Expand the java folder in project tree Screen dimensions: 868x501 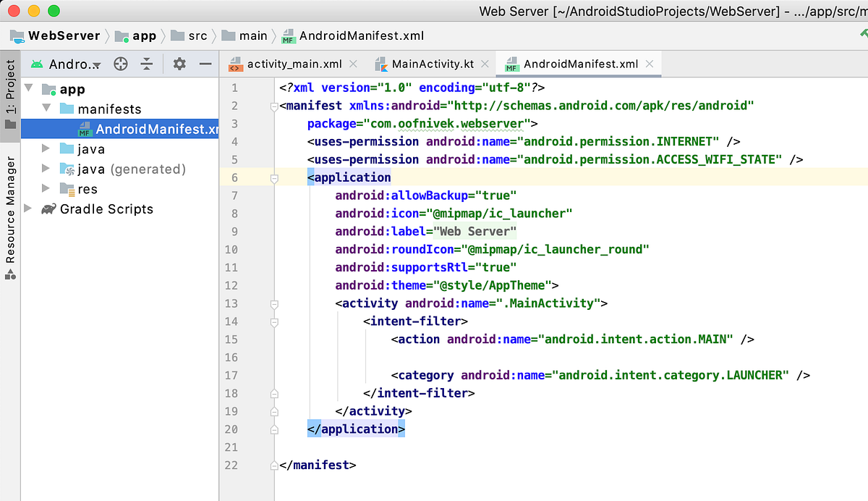tap(46, 148)
